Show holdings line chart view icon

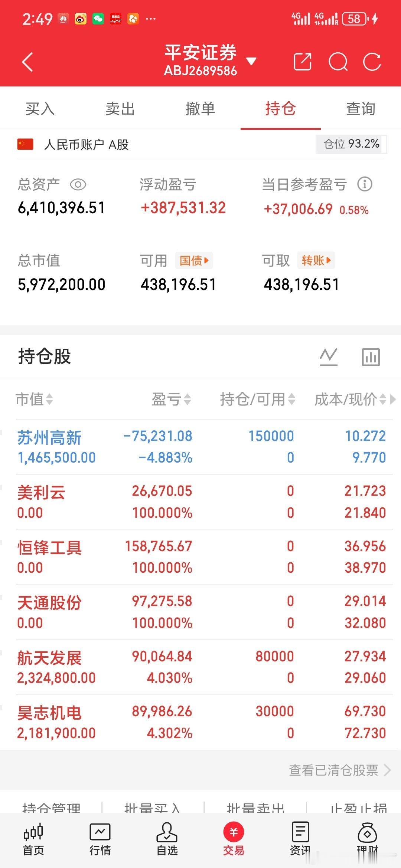point(329,357)
